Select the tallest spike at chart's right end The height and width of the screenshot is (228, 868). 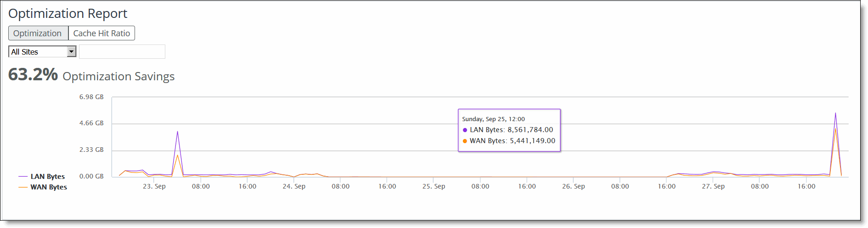tap(835, 113)
